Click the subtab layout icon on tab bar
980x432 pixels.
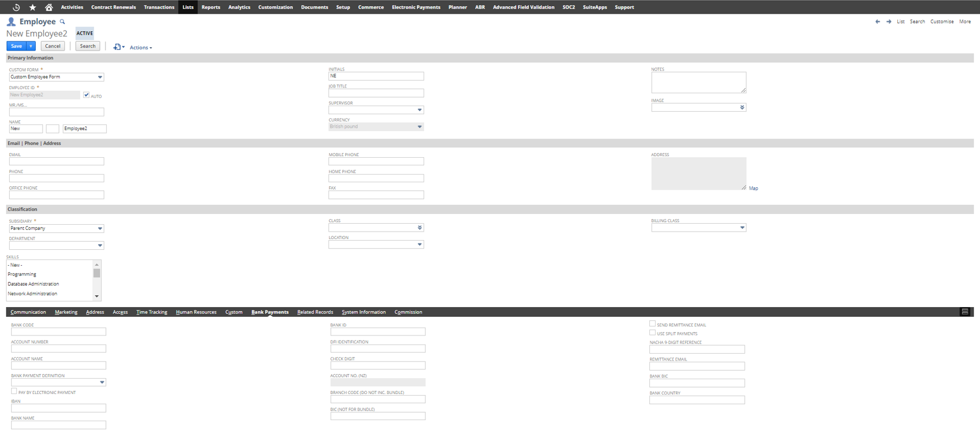[965, 312]
